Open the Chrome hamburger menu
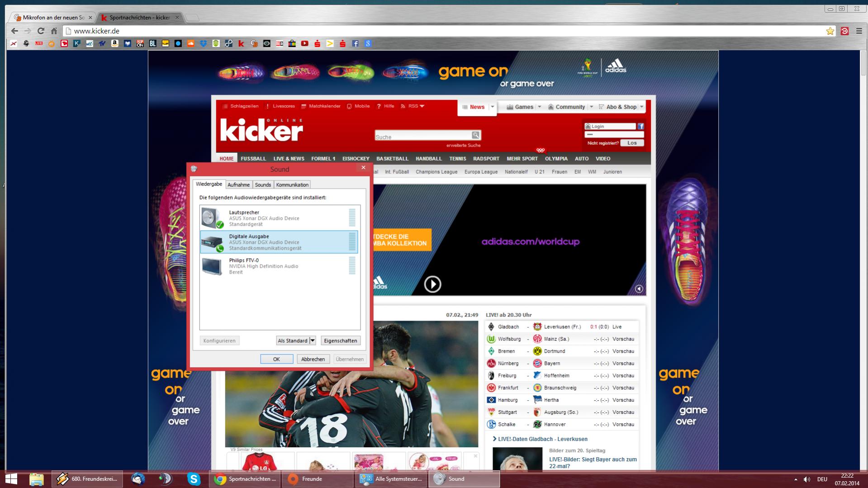Image resolution: width=868 pixels, height=488 pixels. pos(859,31)
